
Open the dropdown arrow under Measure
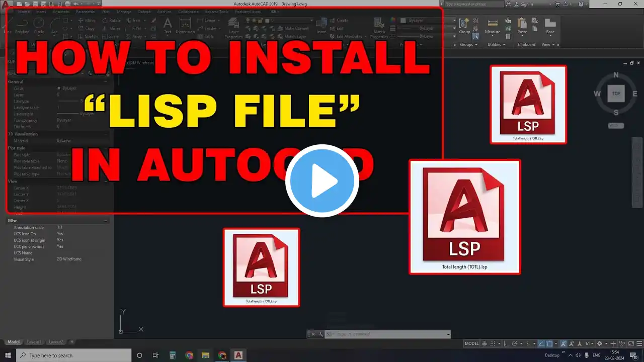[493, 36]
